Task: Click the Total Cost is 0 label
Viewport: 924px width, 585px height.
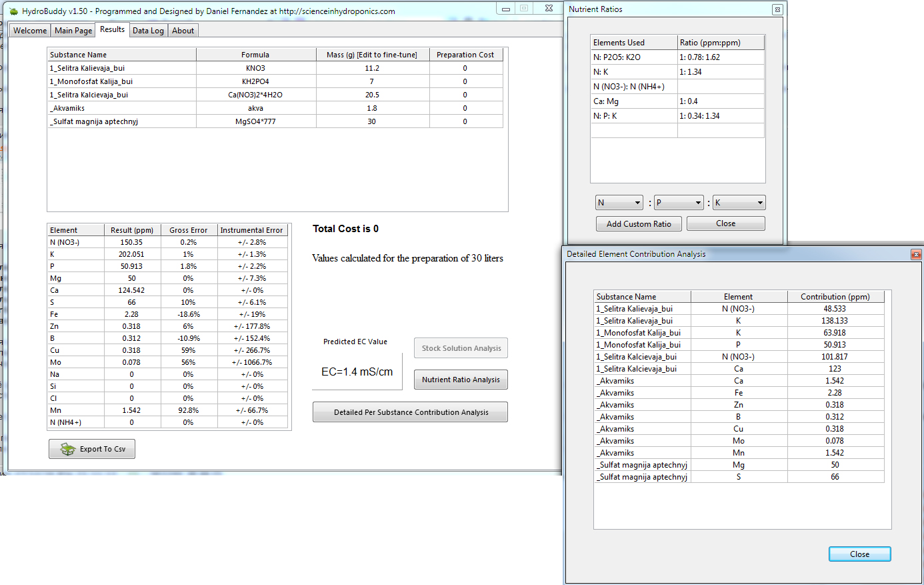Action: (346, 229)
